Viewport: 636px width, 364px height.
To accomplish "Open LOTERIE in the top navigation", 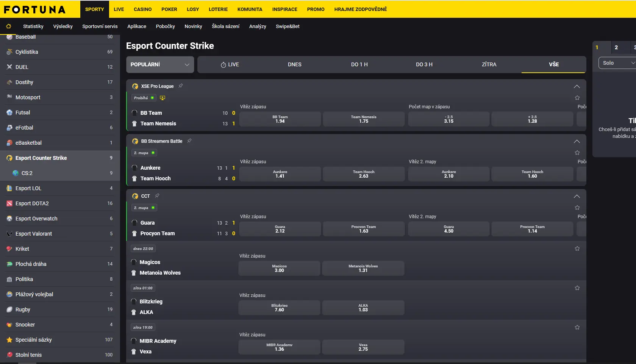I will point(218,9).
